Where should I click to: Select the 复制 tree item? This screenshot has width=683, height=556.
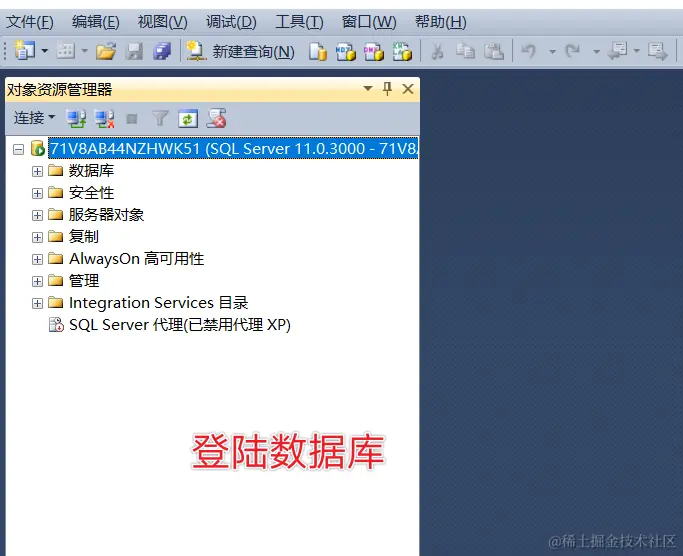pyautogui.click(x=84, y=237)
